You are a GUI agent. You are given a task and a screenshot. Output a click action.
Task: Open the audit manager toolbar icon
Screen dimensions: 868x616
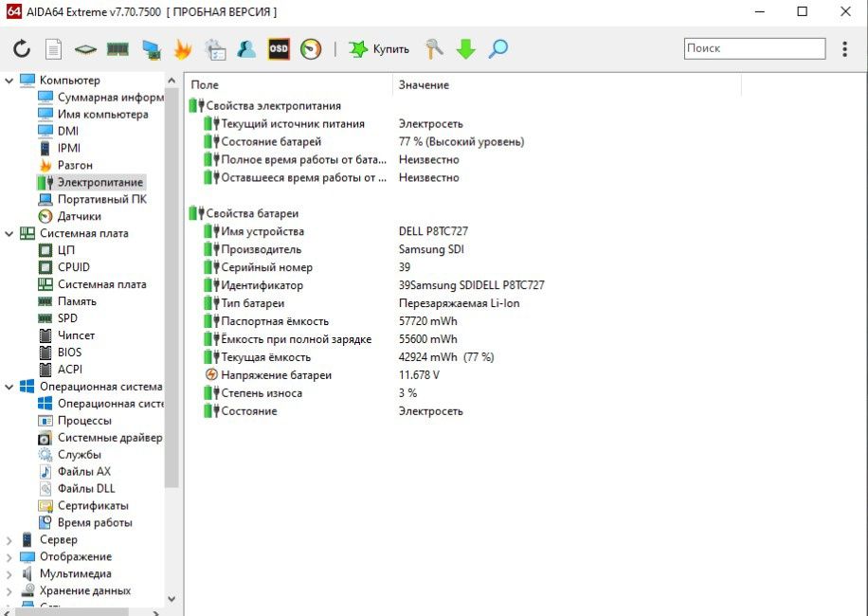tap(215, 48)
